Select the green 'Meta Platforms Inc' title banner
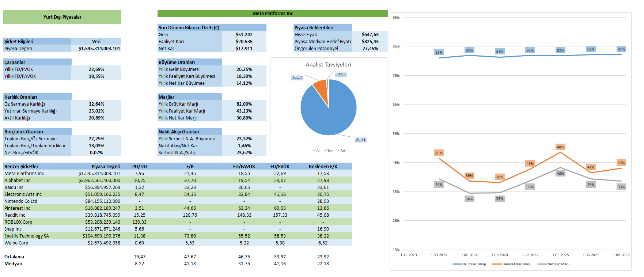This screenshot has width=644, height=277. pyautogui.click(x=273, y=14)
